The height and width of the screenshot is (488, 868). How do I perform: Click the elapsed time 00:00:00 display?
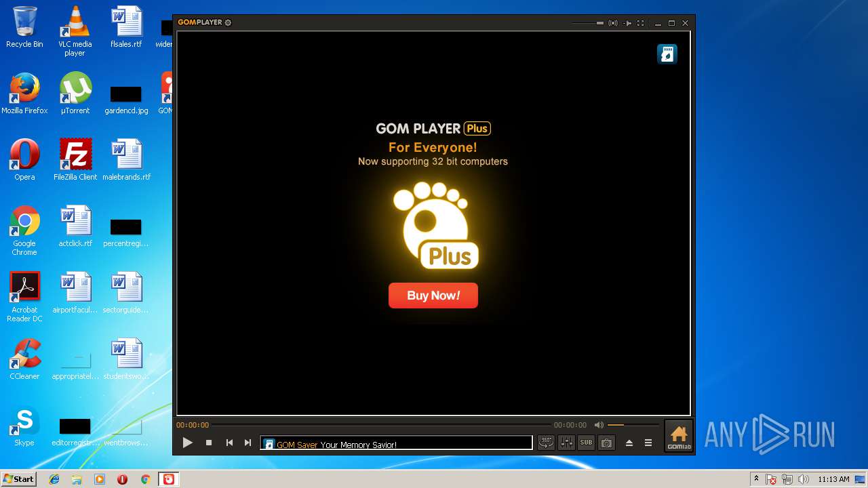click(193, 425)
